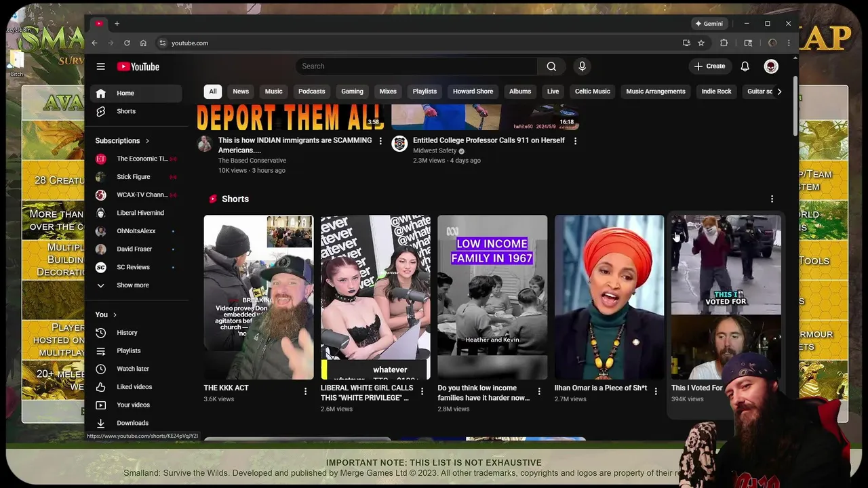The image size is (868, 488).
Task: Click the browser home button
Action: (x=143, y=43)
